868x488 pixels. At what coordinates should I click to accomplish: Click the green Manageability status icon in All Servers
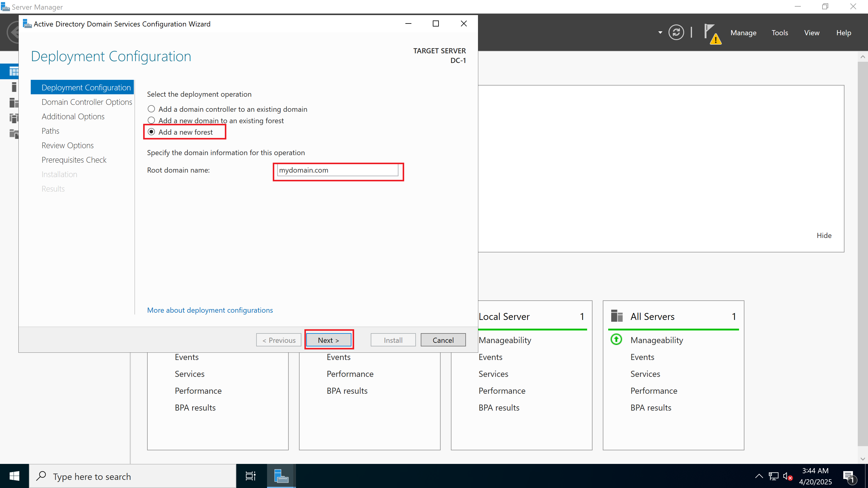click(x=616, y=339)
